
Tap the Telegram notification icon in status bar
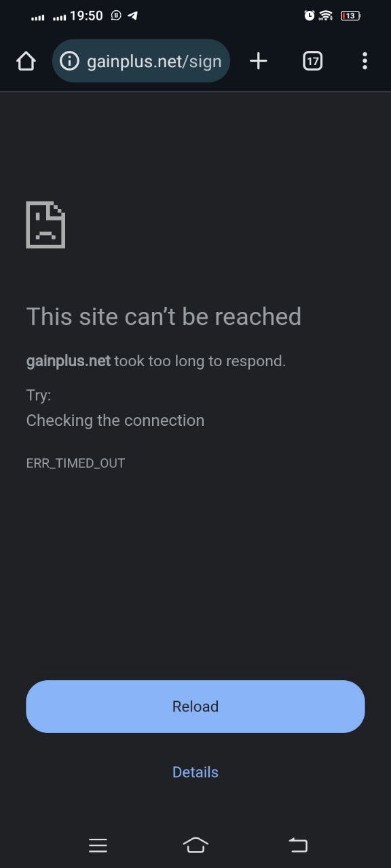[133, 16]
